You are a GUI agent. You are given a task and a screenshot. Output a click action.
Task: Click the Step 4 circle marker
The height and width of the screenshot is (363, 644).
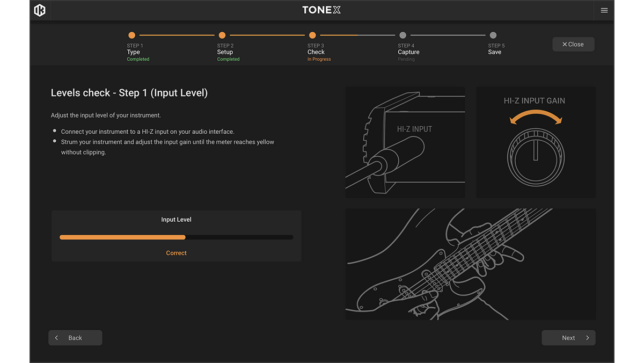(402, 35)
